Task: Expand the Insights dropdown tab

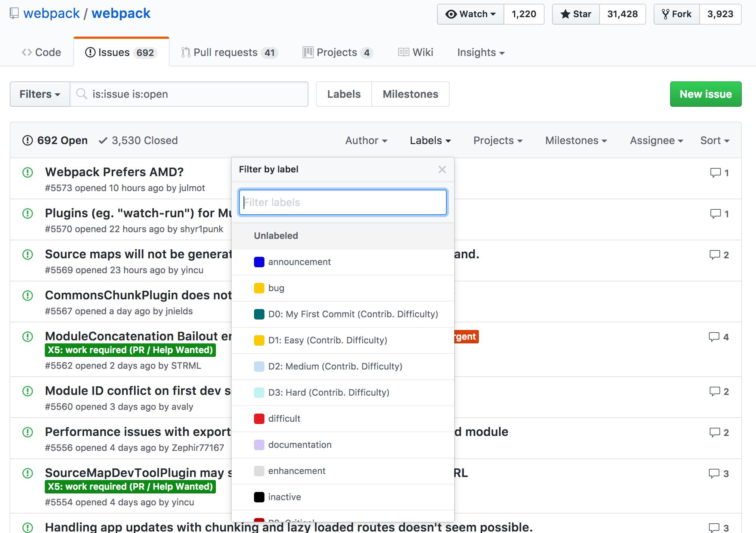Action: click(481, 52)
